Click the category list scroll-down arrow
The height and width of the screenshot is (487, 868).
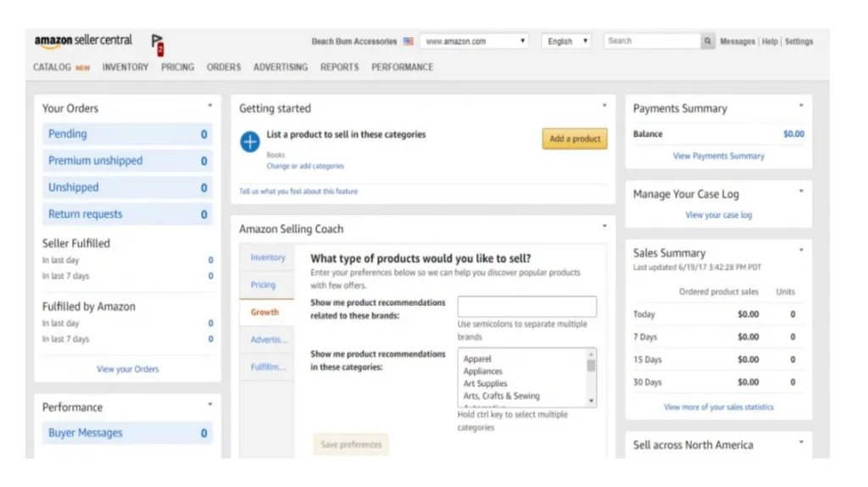point(591,401)
